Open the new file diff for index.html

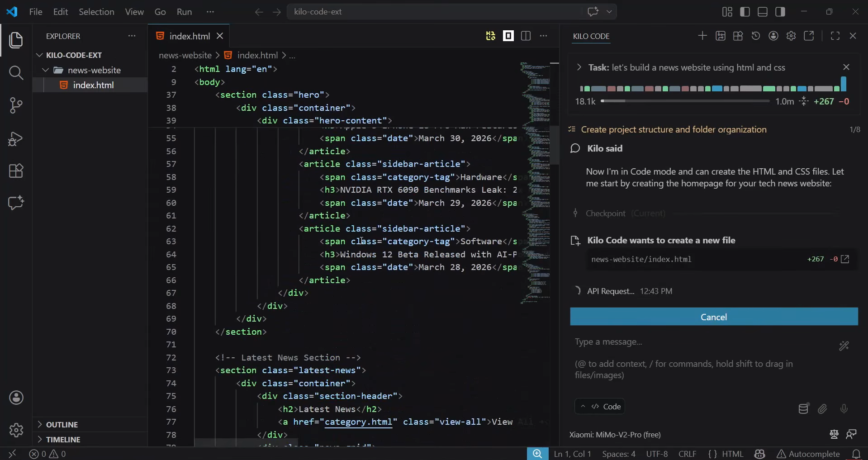[845, 259]
